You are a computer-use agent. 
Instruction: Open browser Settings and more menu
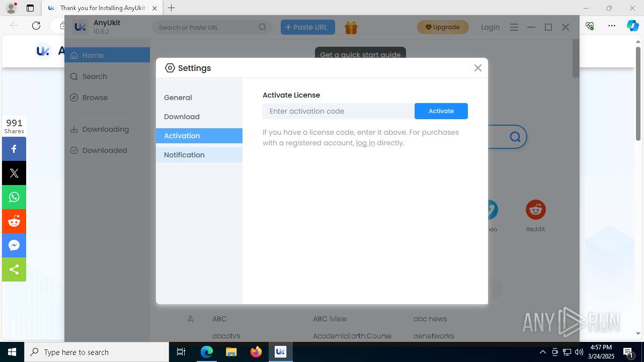[x=611, y=26]
